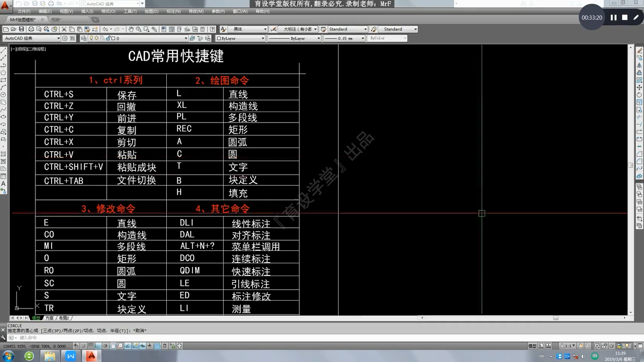Open File Explorer from taskbar
The width and height of the screenshot is (644, 362).
click(50, 356)
